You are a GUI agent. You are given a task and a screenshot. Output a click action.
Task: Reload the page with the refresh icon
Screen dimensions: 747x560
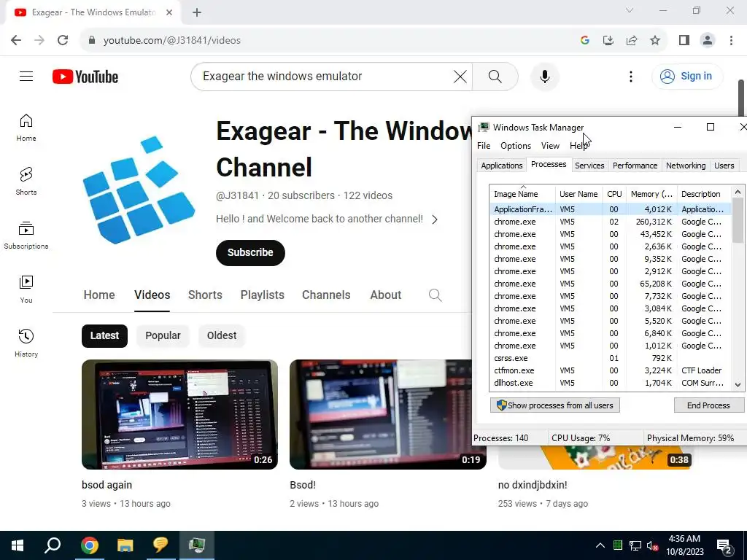coord(63,41)
